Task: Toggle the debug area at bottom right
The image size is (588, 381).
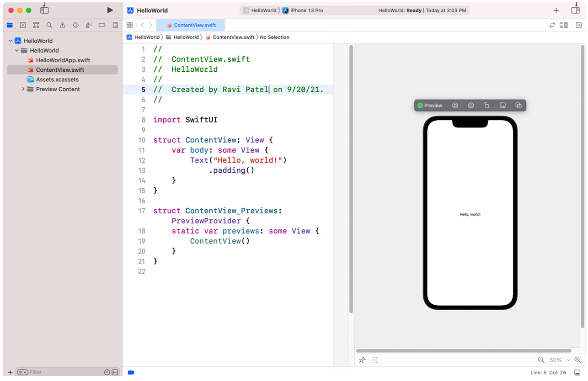Action: click(577, 372)
